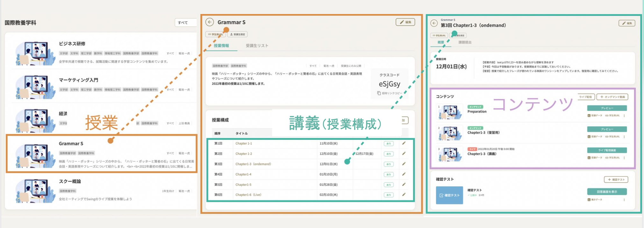Click back arrow next to 第3回 Chapter1-3 heading

coord(434,23)
